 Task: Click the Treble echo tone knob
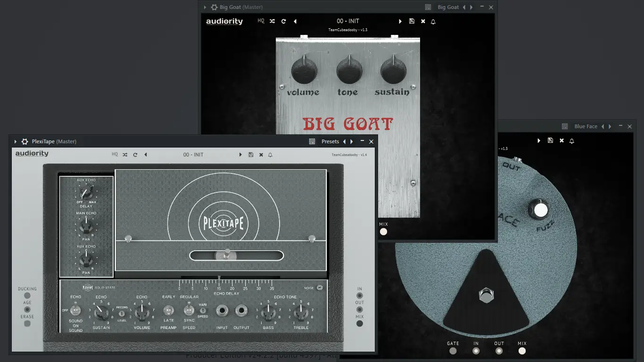coord(301,312)
